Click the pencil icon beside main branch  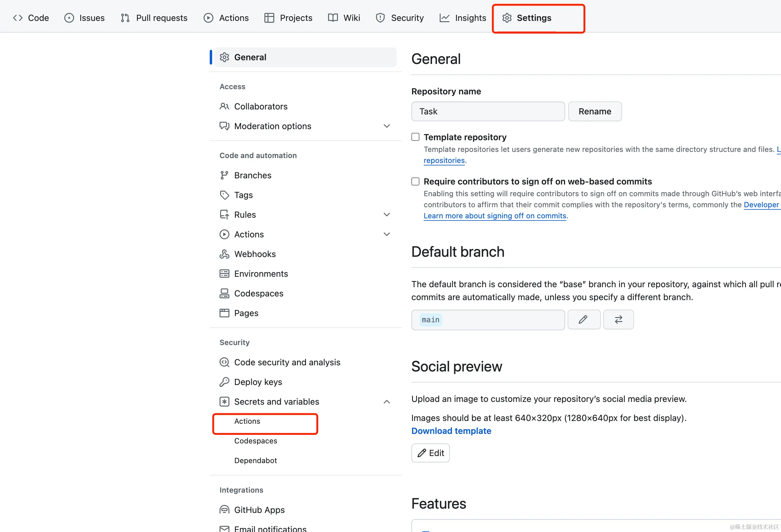coord(583,320)
